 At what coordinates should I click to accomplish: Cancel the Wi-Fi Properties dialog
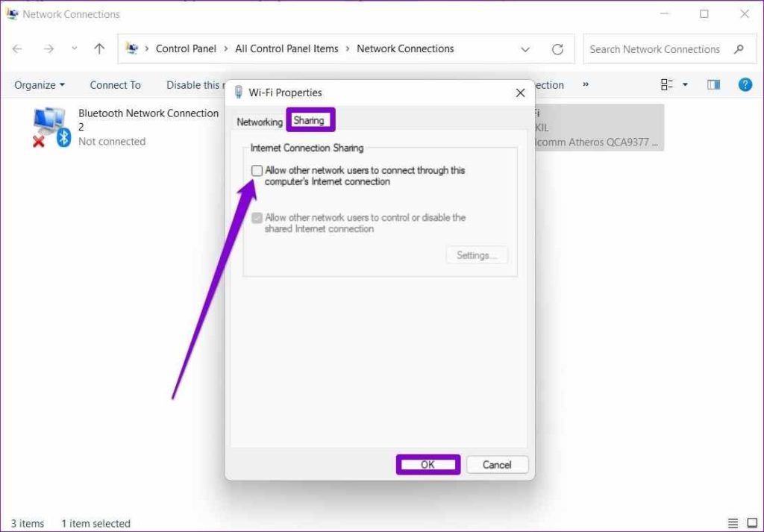[x=497, y=465]
